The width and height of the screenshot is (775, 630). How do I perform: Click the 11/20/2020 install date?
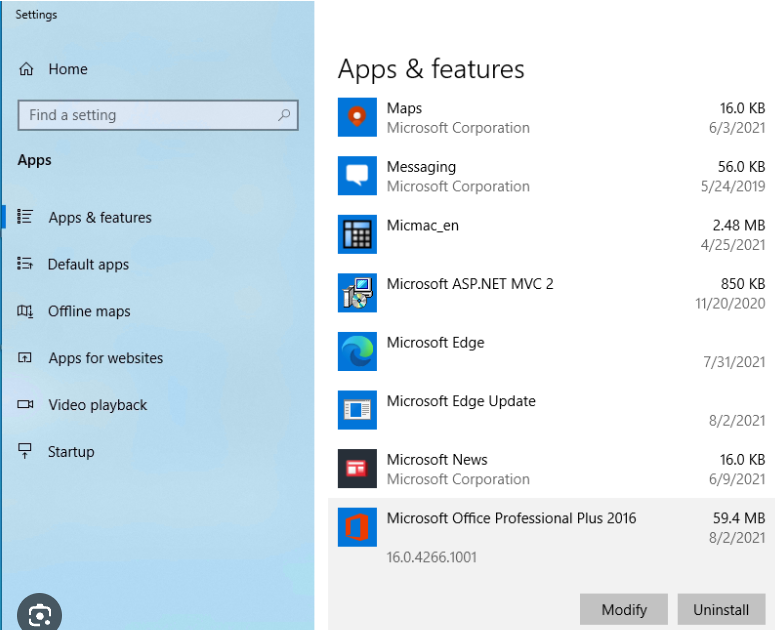click(x=730, y=303)
